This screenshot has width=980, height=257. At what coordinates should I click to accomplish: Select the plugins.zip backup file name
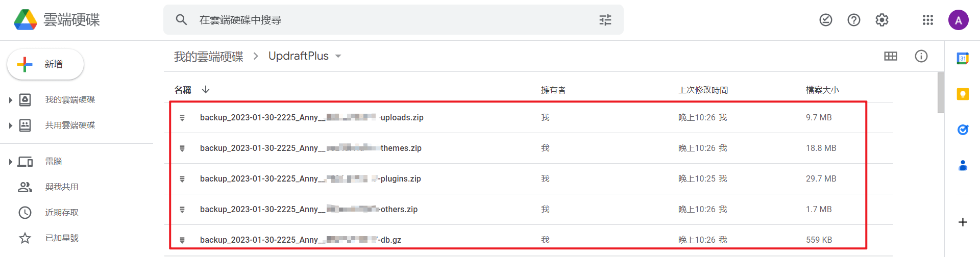(310, 179)
